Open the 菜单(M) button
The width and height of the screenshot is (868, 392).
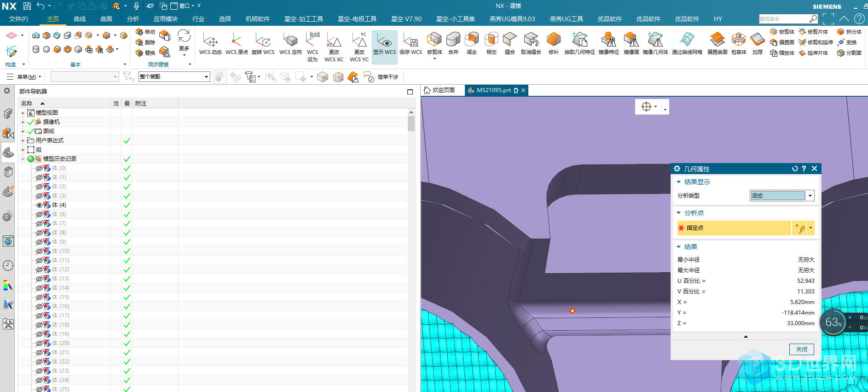pos(24,77)
